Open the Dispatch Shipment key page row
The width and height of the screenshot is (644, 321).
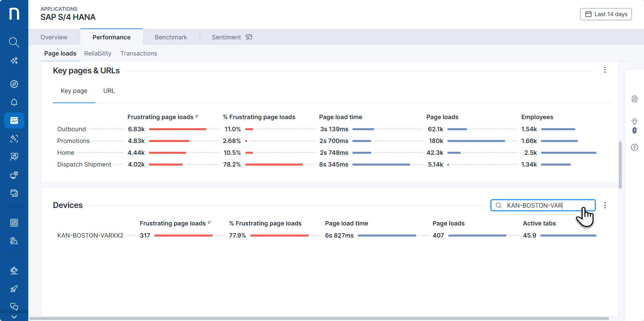coord(84,165)
